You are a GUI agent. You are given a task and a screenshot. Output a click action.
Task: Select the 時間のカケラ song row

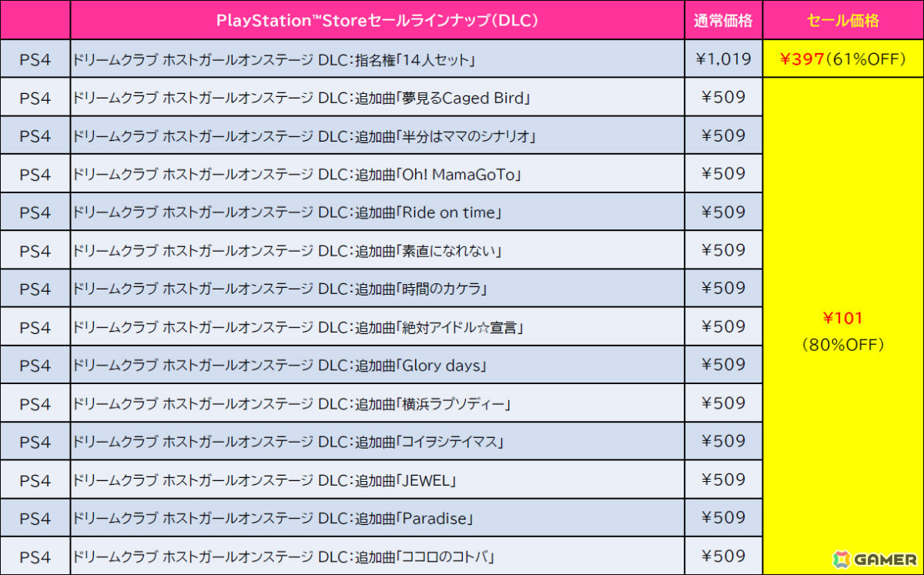(x=377, y=289)
